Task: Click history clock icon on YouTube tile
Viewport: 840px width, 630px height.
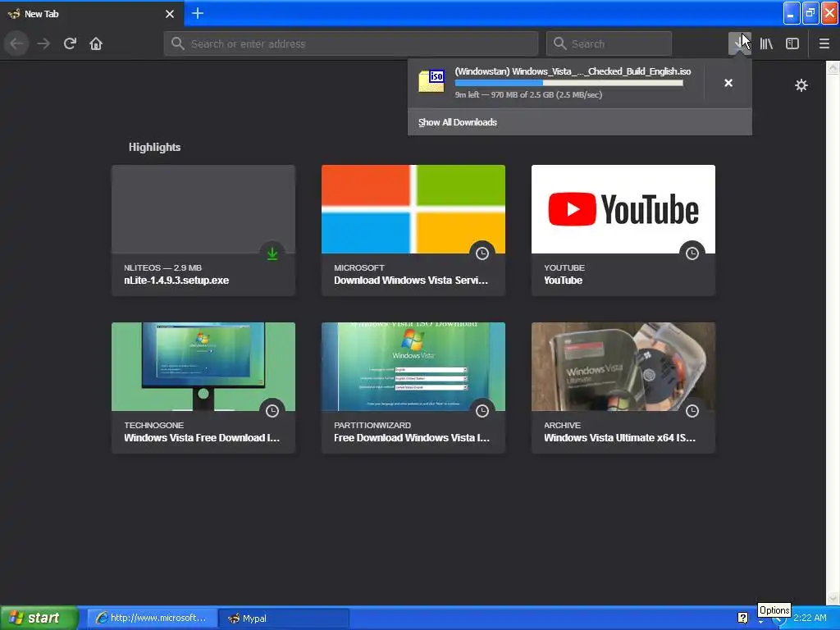Action: (692, 253)
